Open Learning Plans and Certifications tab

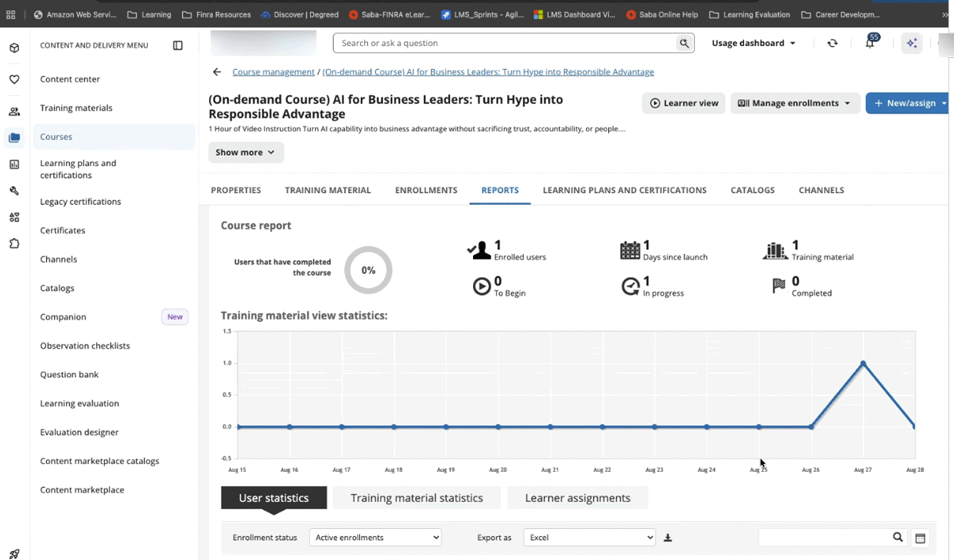point(624,191)
